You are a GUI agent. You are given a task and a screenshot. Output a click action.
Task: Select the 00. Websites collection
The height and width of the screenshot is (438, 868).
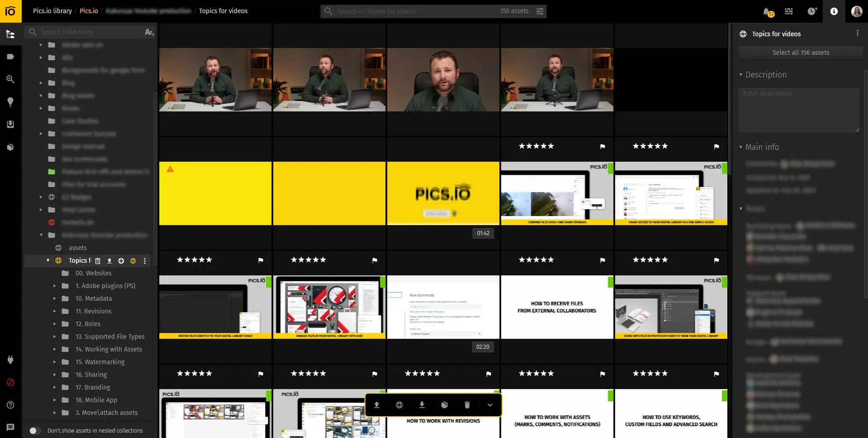click(94, 273)
